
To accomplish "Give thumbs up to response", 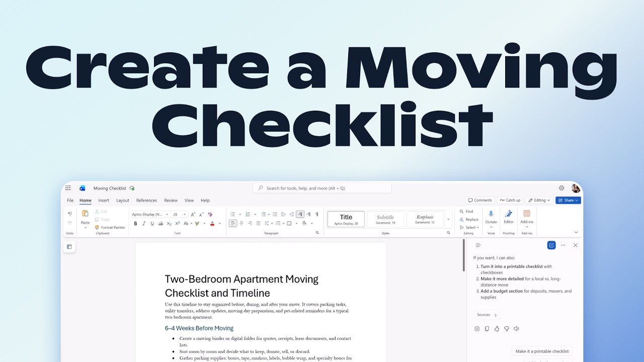I will click(497, 329).
